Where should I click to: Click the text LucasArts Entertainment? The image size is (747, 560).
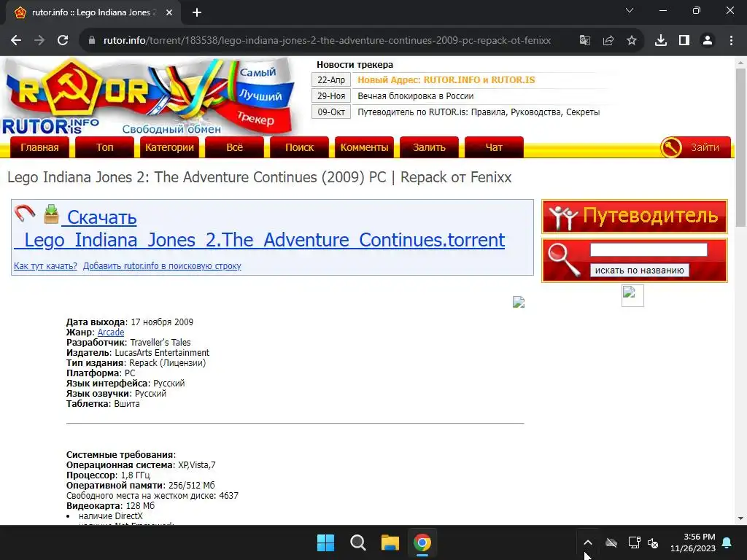pos(162,353)
